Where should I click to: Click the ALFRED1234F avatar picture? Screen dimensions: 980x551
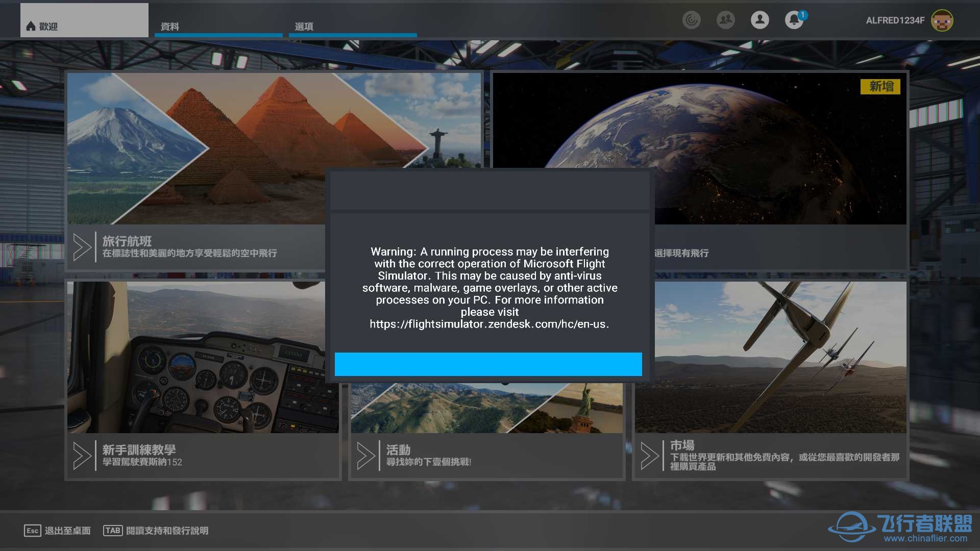942,20
